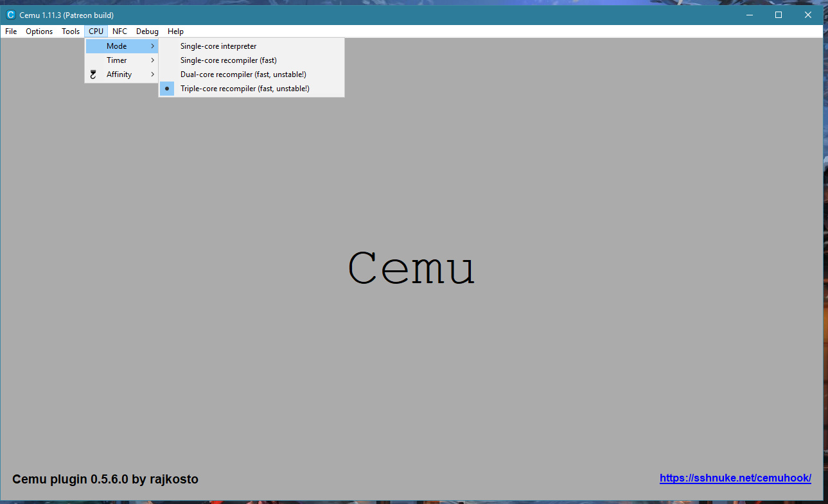This screenshot has height=504, width=828.
Task: Open the NFC menu
Action: 119,31
